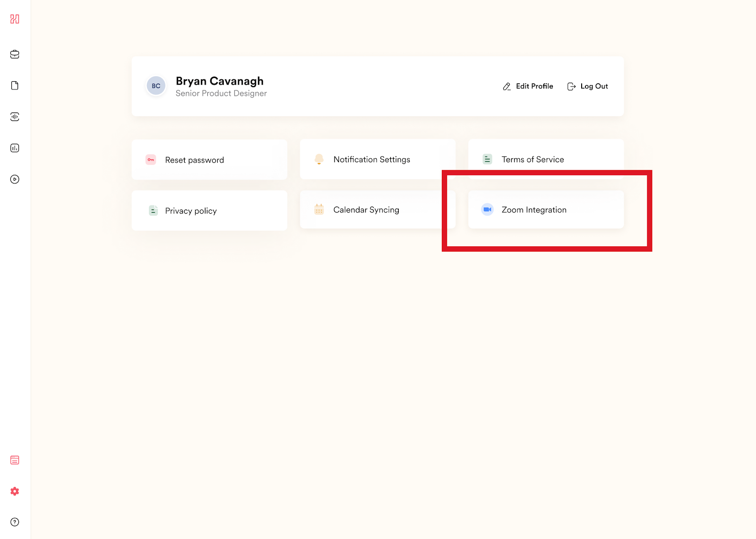Open the red list panel sidebar icon
Screen dimensions: 756x539
tap(15, 460)
